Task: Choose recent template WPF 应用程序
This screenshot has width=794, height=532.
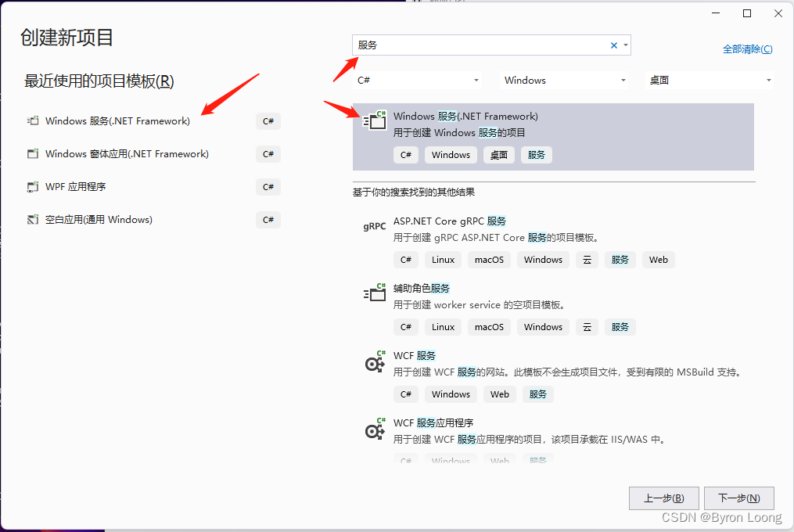Action: pos(75,186)
